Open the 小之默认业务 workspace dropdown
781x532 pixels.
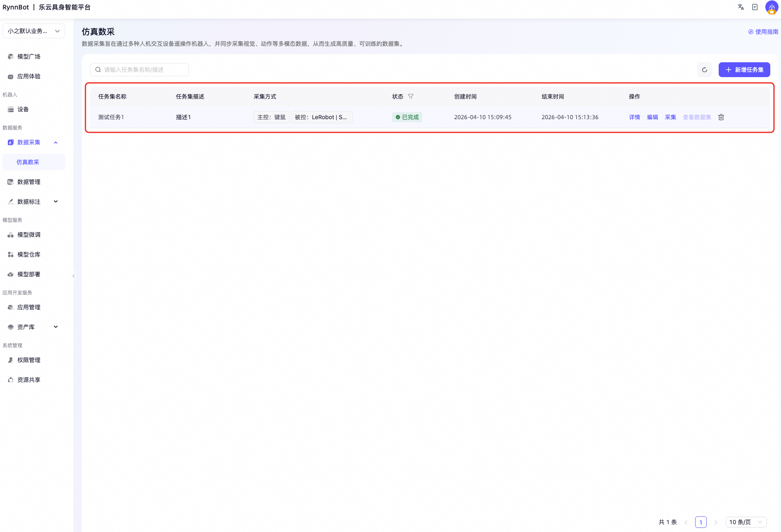click(x=34, y=31)
